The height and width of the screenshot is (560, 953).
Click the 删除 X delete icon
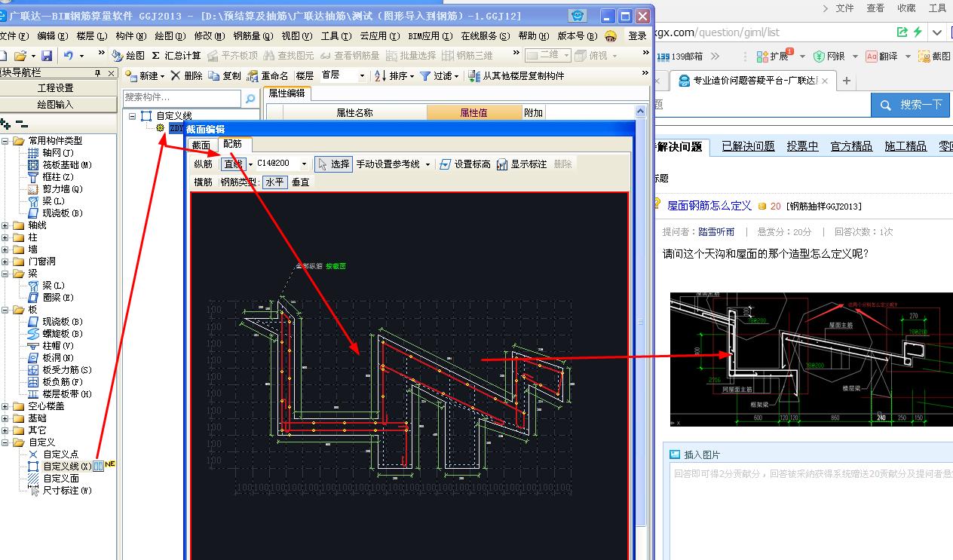[176, 75]
